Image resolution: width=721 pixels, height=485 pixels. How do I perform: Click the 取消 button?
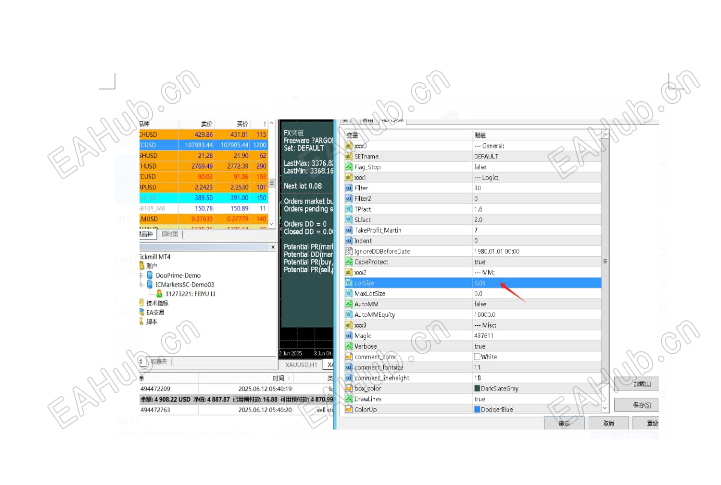coord(608,423)
